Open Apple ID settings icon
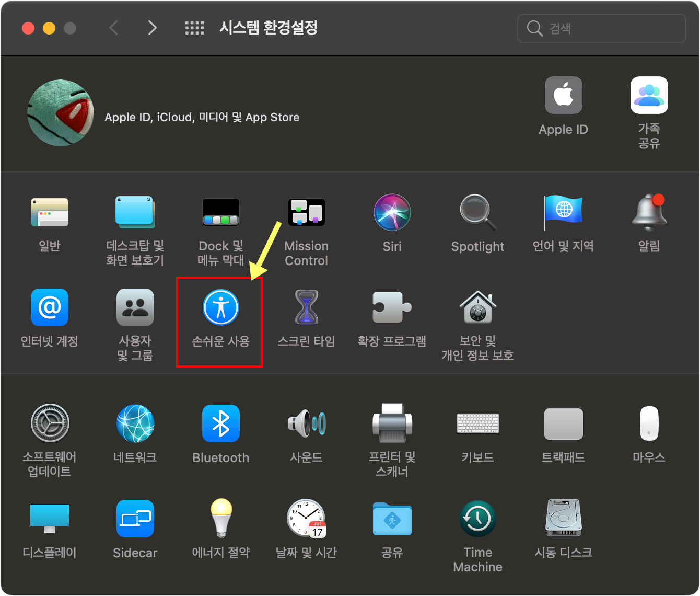 pos(564,95)
